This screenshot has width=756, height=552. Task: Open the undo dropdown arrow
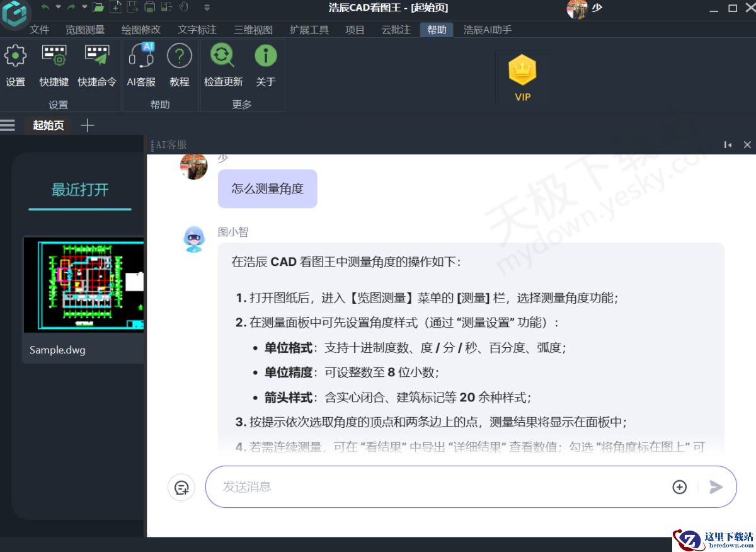(59, 8)
